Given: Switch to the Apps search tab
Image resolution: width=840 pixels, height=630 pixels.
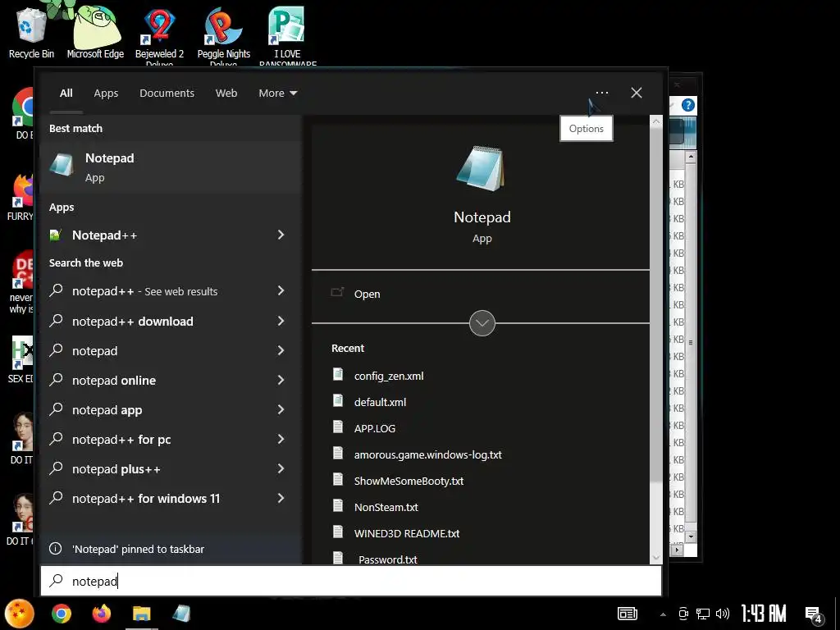Looking at the screenshot, I should coord(106,94).
